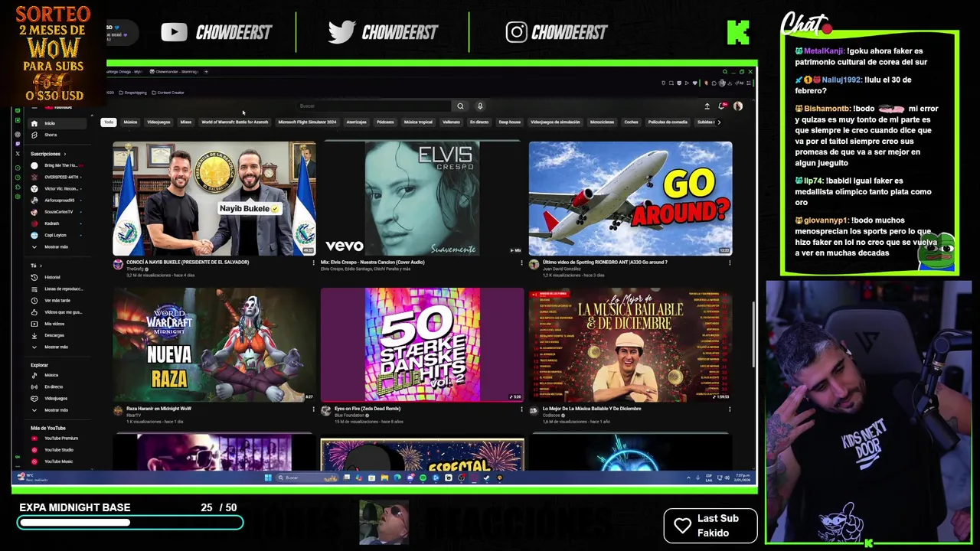Play the Nayib Bukele video thumbnail
This screenshot has height=551, width=980.
coord(214,198)
